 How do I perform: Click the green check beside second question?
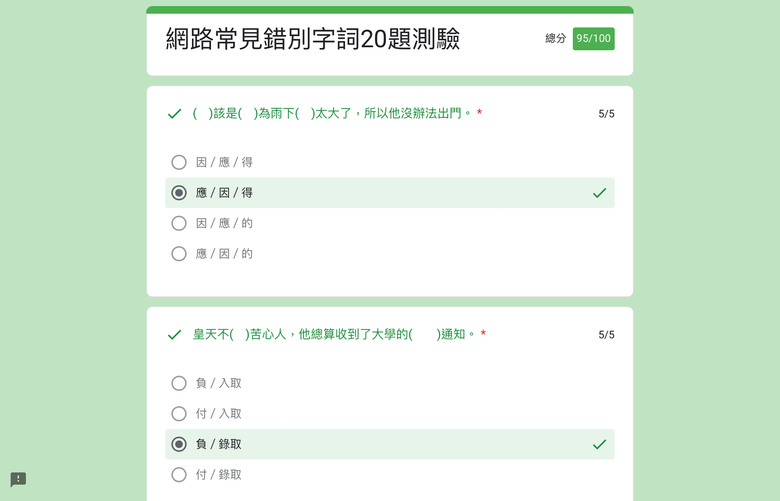point(174,335)
